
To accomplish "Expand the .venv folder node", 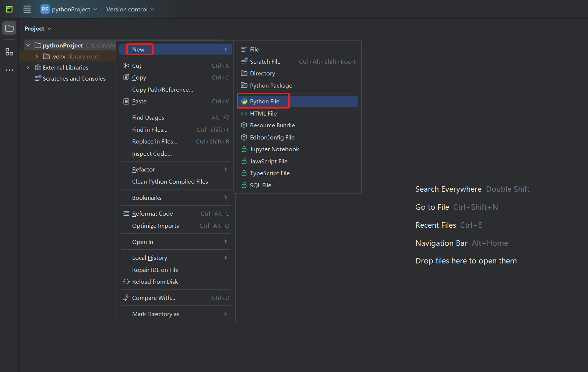I will pyautogui.click(x=37, y=56).
